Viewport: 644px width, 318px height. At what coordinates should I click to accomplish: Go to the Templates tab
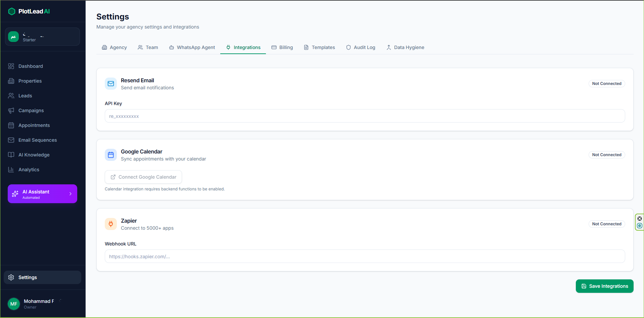click(x=319, y=47)
